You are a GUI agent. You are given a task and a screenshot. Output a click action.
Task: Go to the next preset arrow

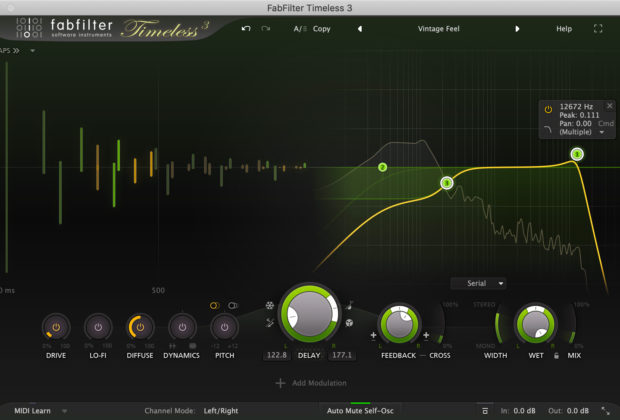(x=517, y=29)
